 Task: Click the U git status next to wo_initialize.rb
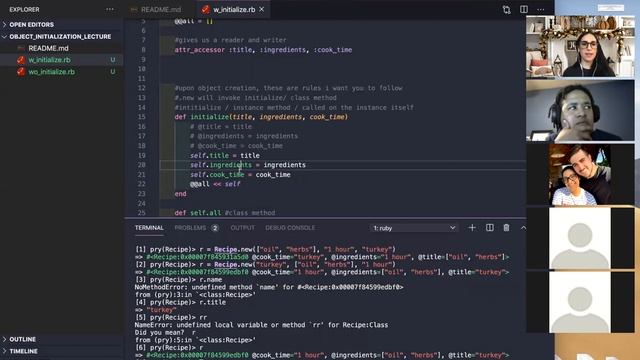(x=113, y=72)
